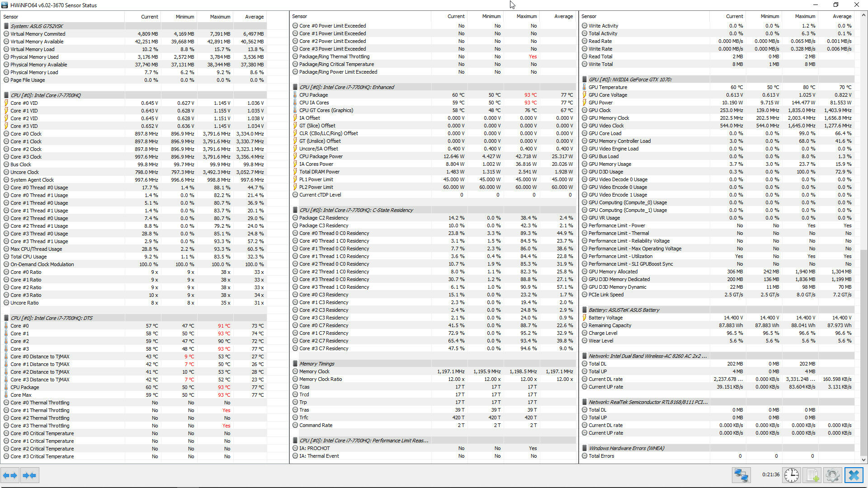The image size is (868, 488).
Task: Select the Memory Clock Ratio row
Action: 434,379
